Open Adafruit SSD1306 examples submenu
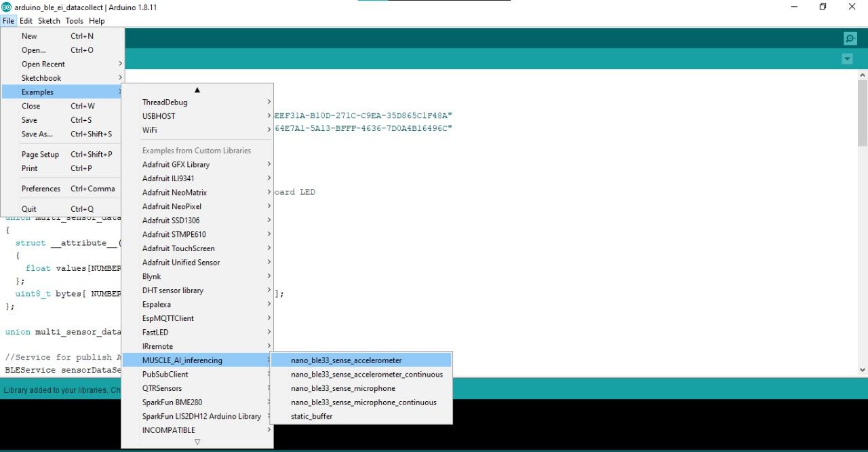 pos(197,221)
